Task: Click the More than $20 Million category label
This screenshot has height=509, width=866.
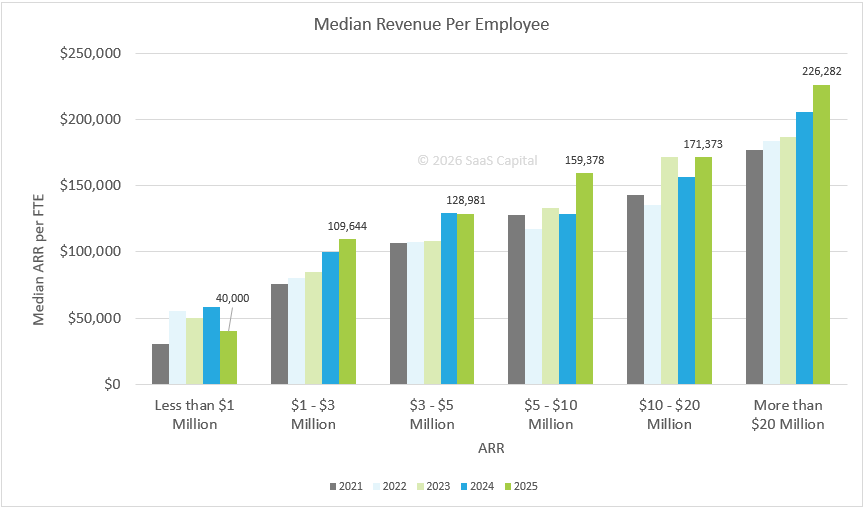Action: 788,415
